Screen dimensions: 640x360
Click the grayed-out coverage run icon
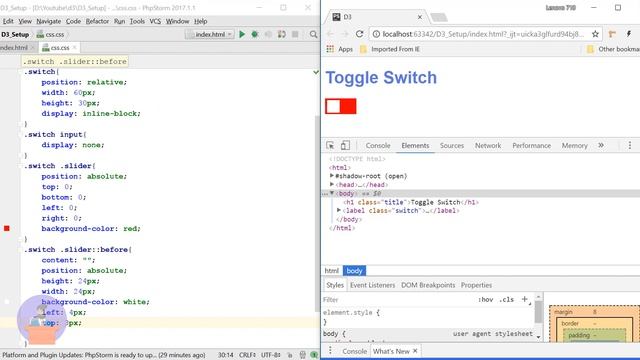coord(268,34)
